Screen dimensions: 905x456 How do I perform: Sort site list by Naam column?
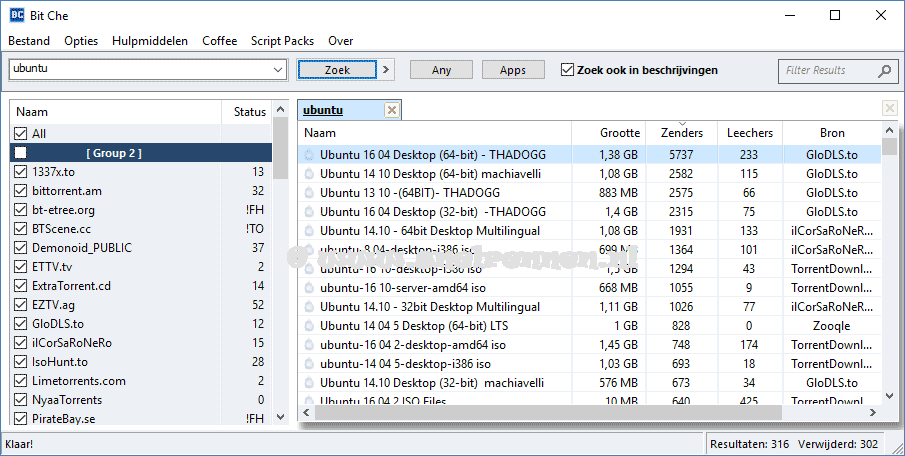[116, 112]
